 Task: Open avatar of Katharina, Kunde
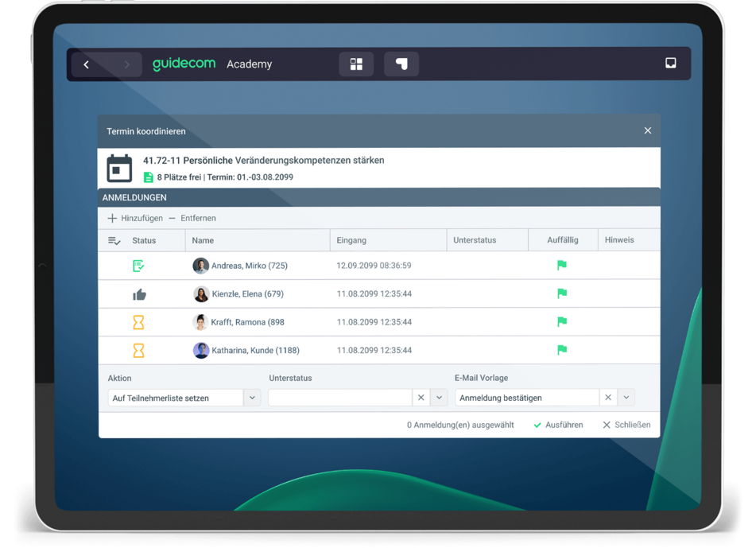point(201,350)
